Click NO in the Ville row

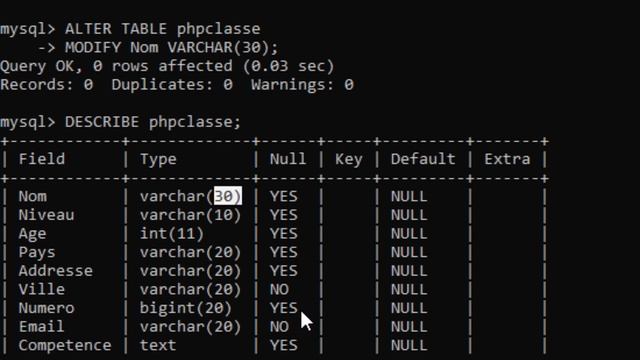coord(279,290)
